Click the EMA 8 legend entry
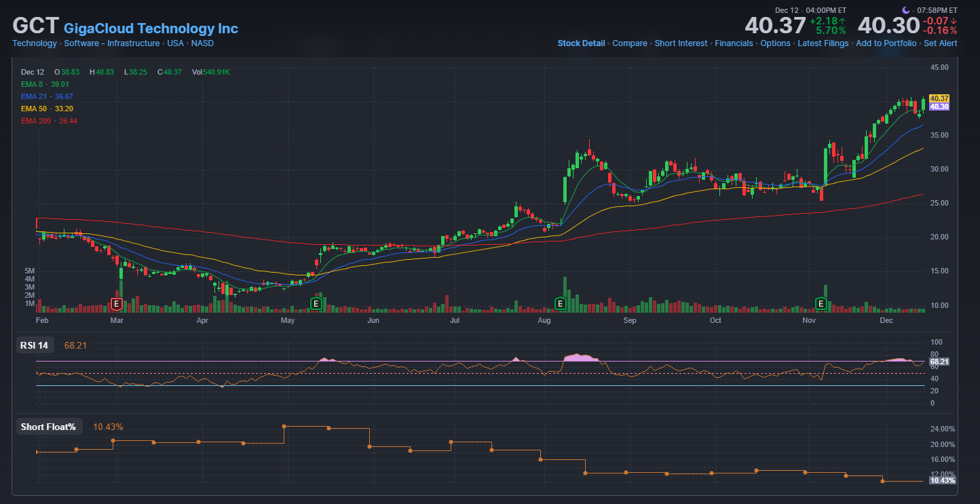The height and width of the screenshot is (504, 980). pos(45,84)
